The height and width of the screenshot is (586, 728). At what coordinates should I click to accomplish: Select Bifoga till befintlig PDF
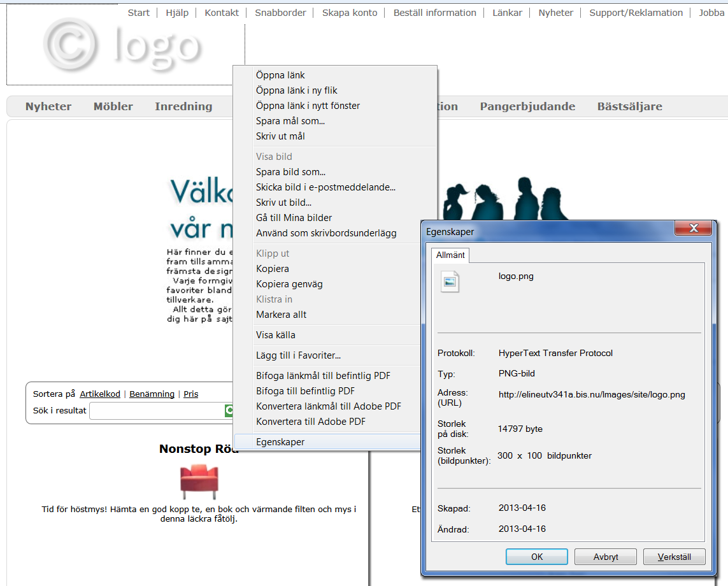click(x=328, y=391)
